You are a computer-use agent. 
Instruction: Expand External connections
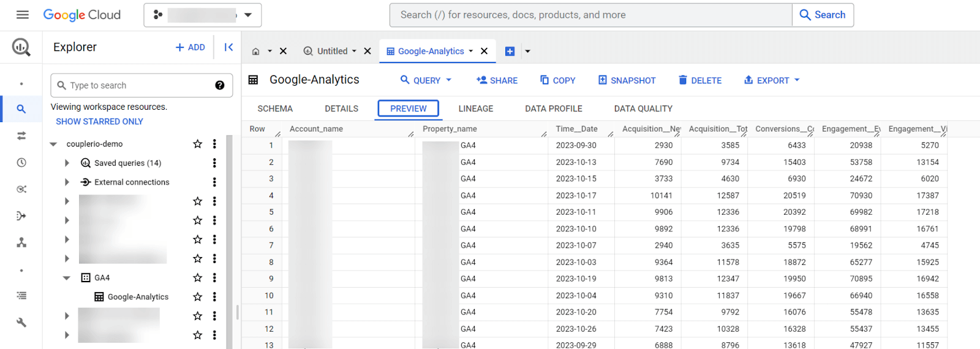coord(67,182)
